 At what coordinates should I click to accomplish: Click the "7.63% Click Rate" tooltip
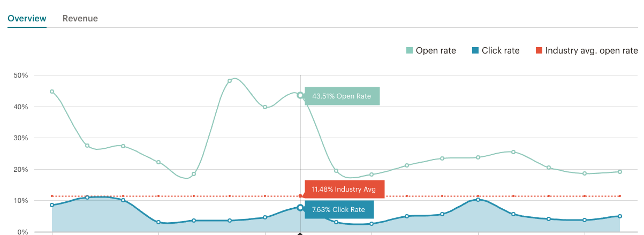tap(339, 209)
